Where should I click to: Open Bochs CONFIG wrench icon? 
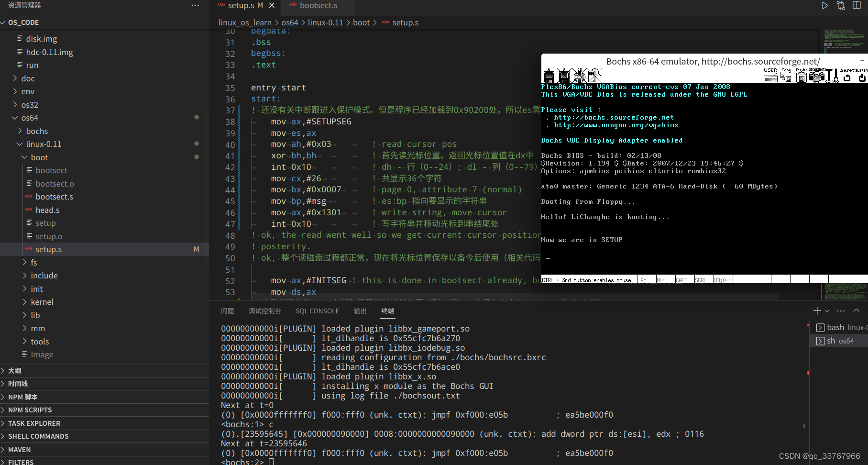(x=832, y=76)
